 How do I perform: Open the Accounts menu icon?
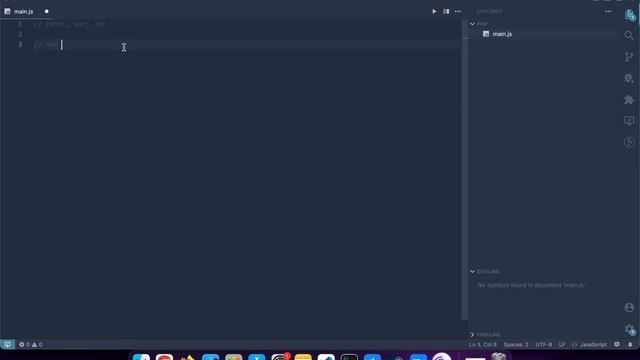pos(629,307)
